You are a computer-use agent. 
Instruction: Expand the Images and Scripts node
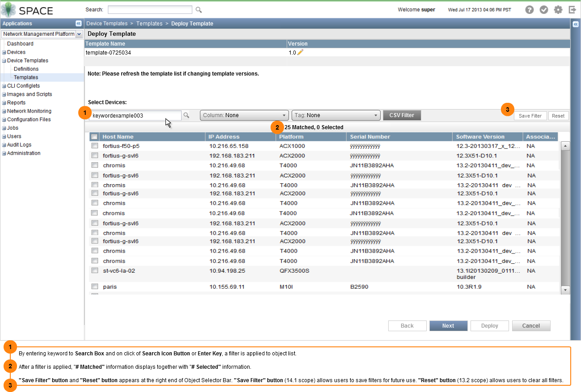[4, 94]
